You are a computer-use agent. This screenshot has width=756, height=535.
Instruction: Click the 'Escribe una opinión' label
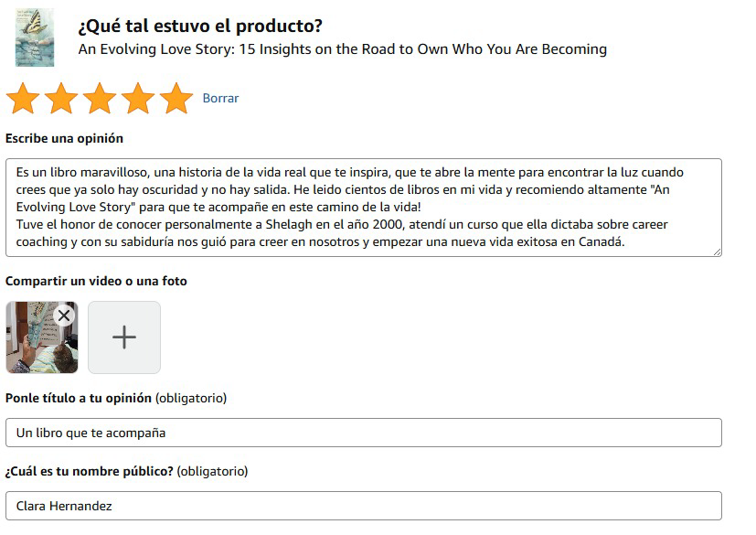point(64,139)
